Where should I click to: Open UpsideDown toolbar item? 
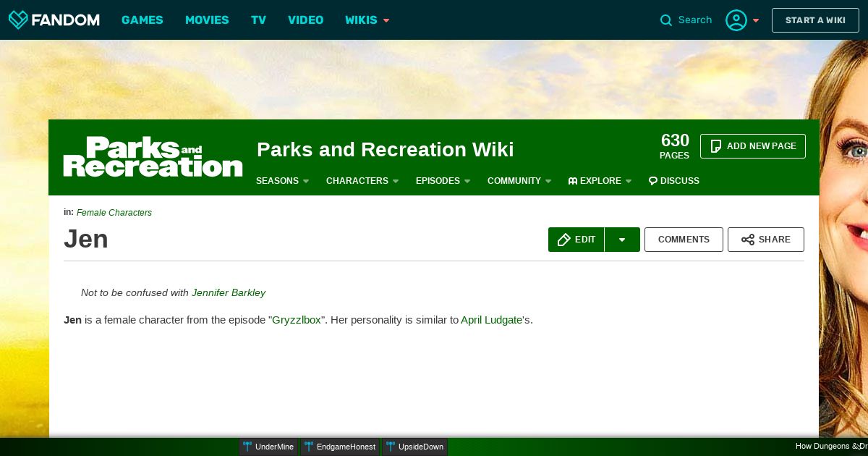tap(415, 447)
